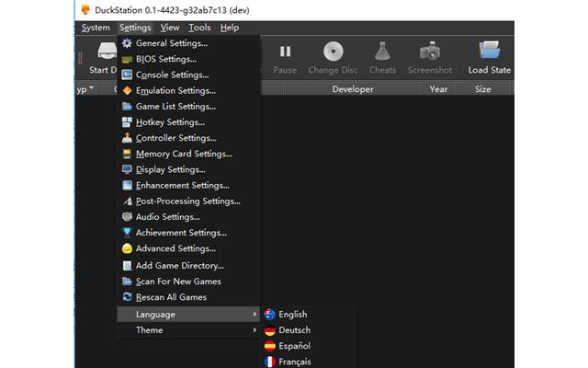This screenshot has width=588, height=368.
Task: Click the Enhancement Settings icon
Action: tap(127, 185)
